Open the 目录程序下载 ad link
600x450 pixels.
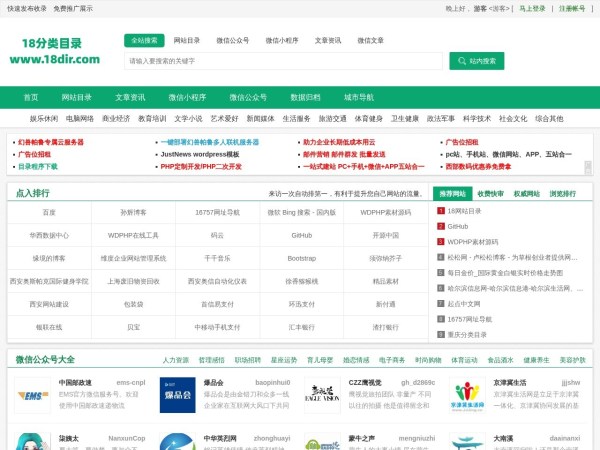point(38,166)
